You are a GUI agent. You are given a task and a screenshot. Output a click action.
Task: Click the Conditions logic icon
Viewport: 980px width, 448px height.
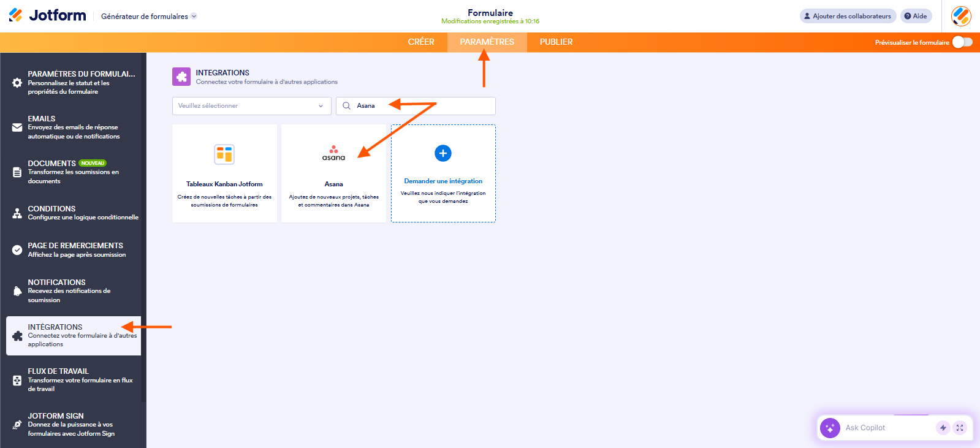(17, 213)
